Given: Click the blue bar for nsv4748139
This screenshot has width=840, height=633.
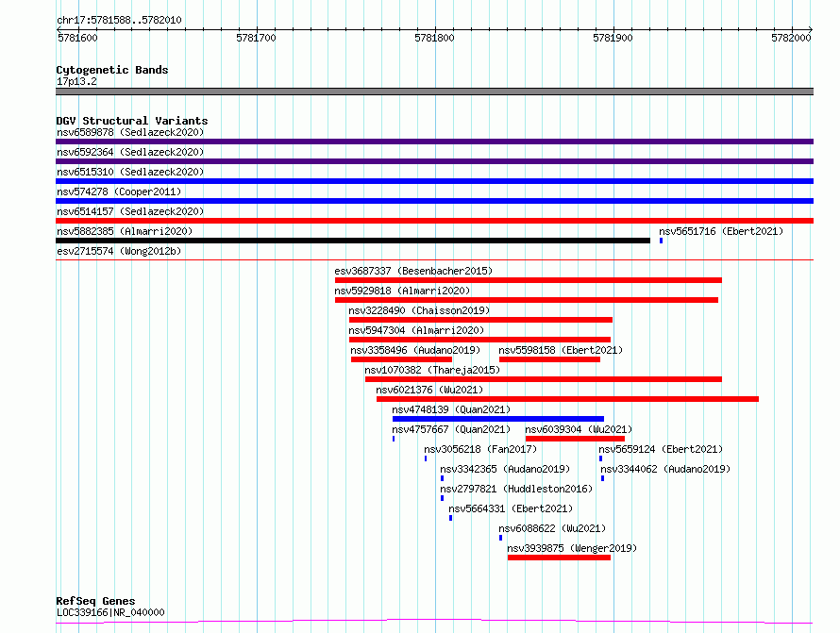Looking at the screenshot, I should [x=498, y=419].
